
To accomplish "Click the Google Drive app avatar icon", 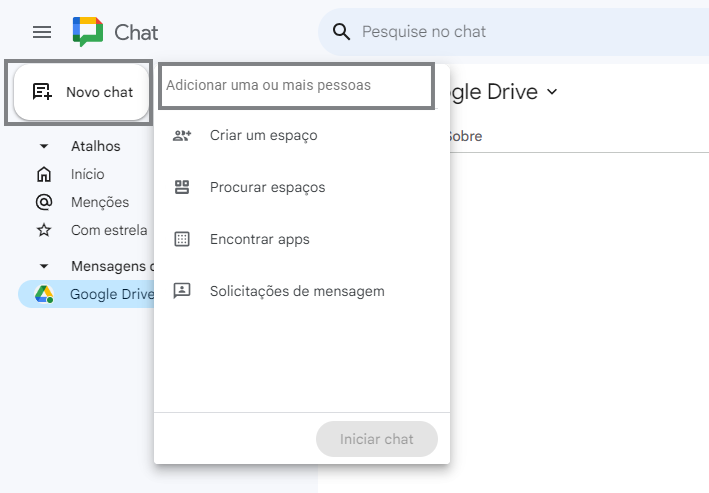I will point(44,294).
